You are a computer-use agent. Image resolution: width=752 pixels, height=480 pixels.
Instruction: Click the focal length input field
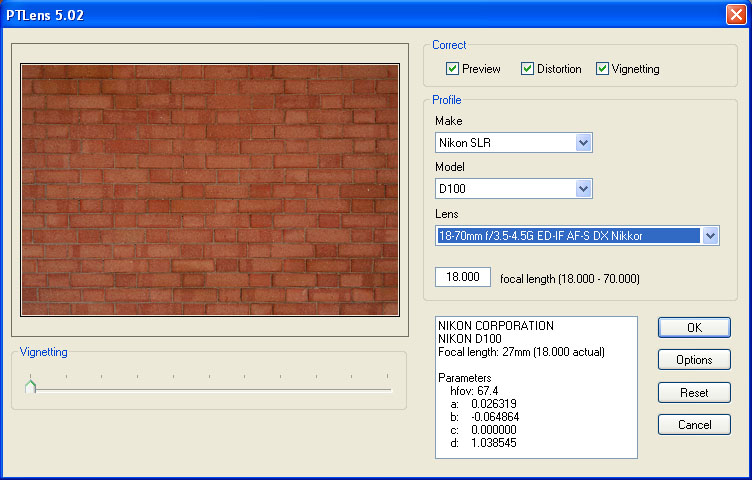[463, 277]
